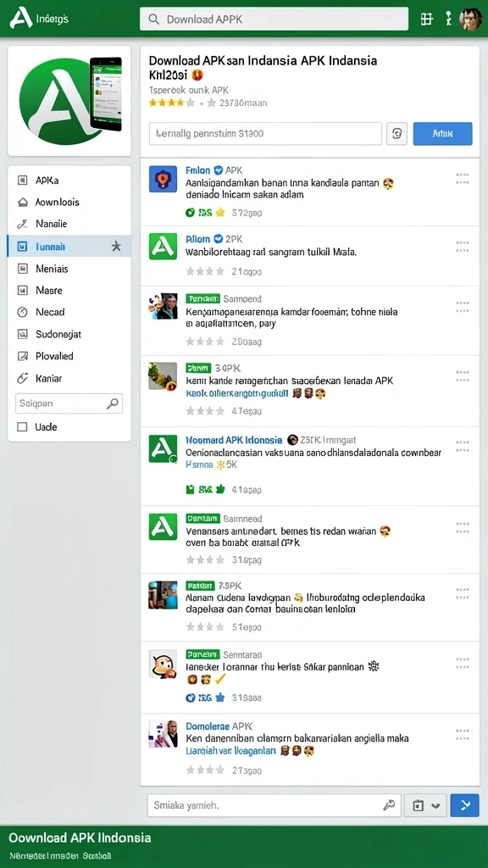Click the green Dantam tag label

click(203, 519)
